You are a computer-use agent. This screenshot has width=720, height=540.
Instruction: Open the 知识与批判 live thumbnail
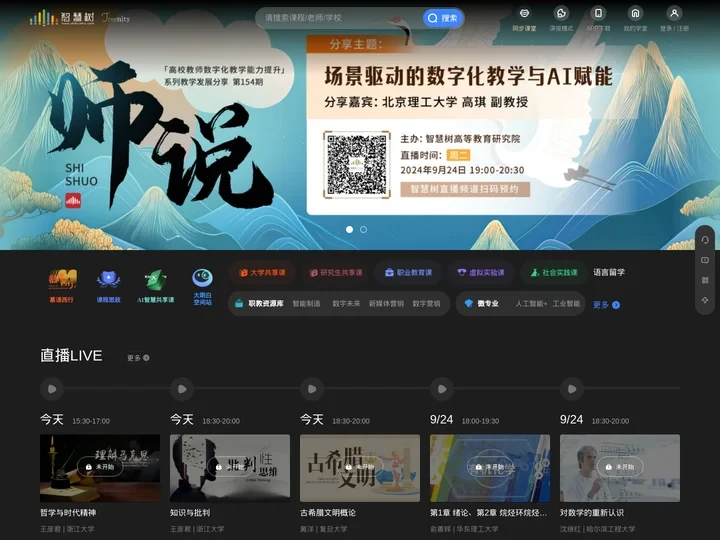(x=230, y=468)
